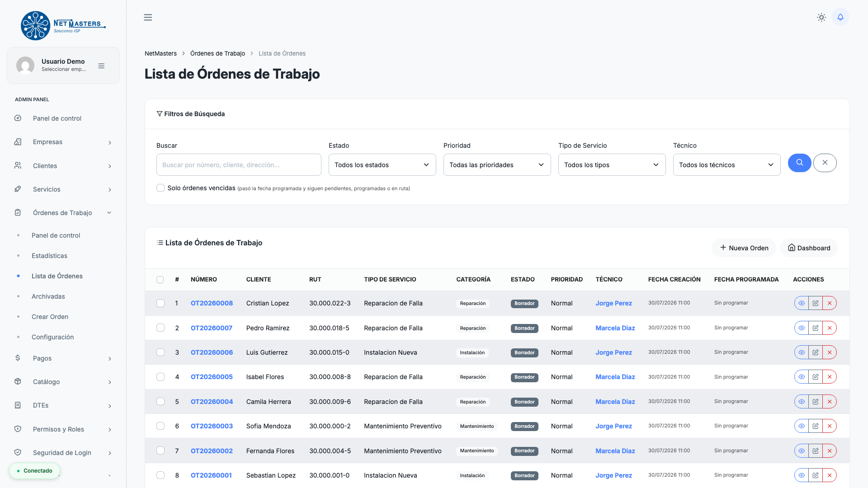Click the NetMasters logo

(63, 26)
